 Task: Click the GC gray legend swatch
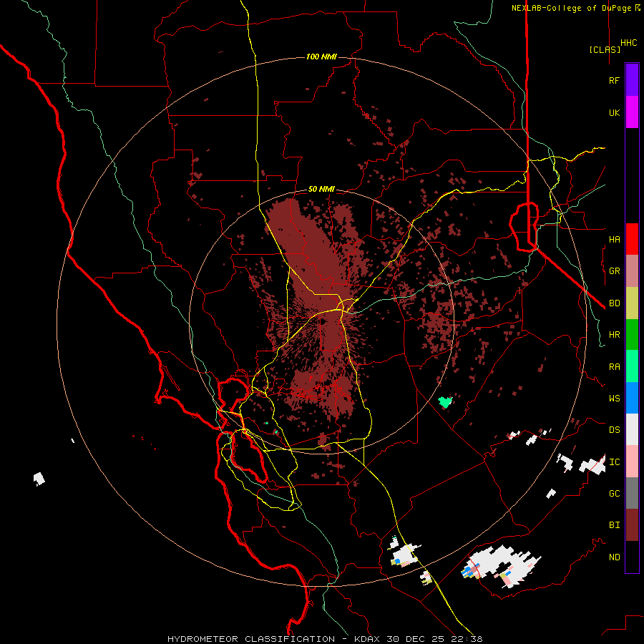632,493
